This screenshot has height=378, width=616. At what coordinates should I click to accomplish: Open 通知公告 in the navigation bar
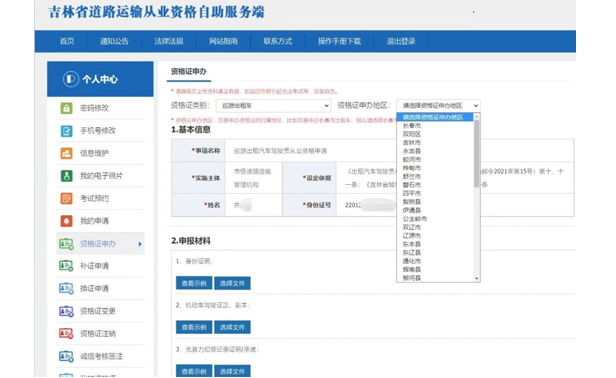pos(114,41)
